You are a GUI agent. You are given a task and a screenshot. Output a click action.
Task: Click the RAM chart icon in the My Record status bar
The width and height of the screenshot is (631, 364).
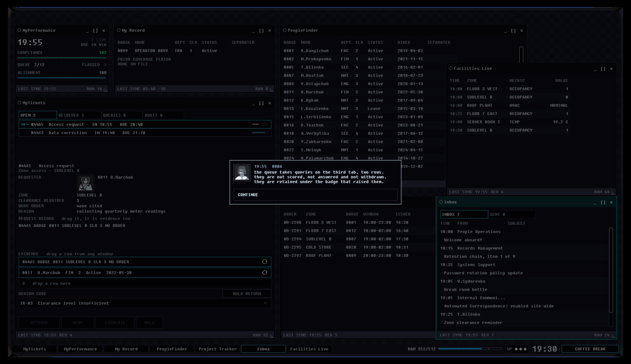tap(271, 89)
